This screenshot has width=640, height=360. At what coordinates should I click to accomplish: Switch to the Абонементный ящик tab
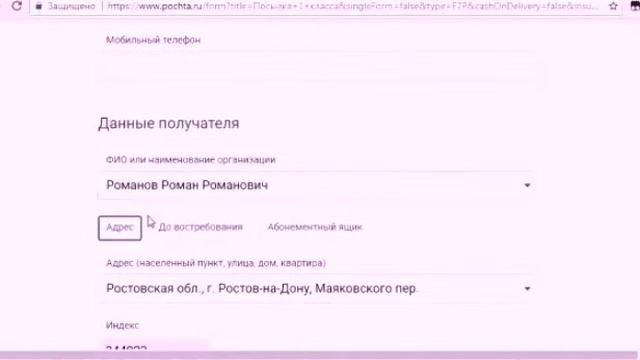(x=315, y=227)
